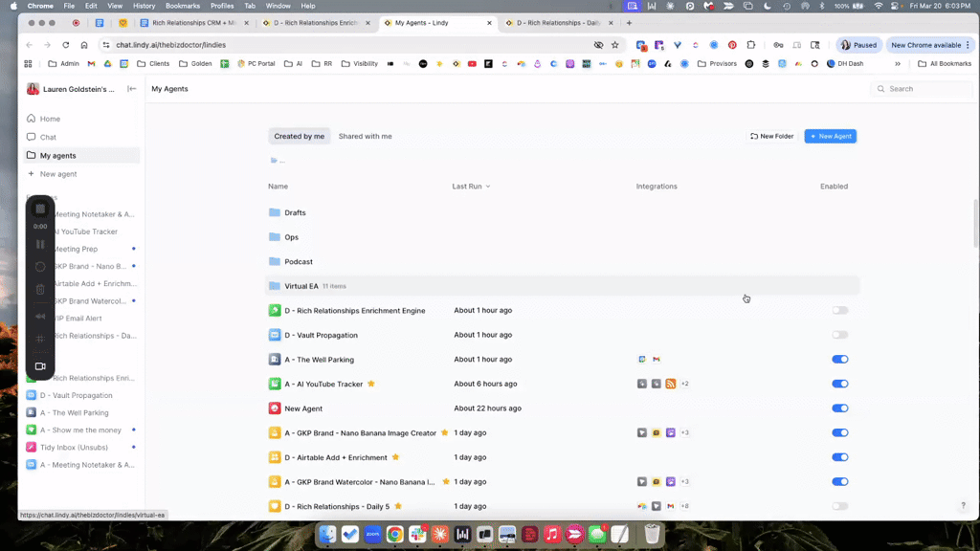Click the RSS icon for AI YouTube Tracker

(x=670, y=384)
